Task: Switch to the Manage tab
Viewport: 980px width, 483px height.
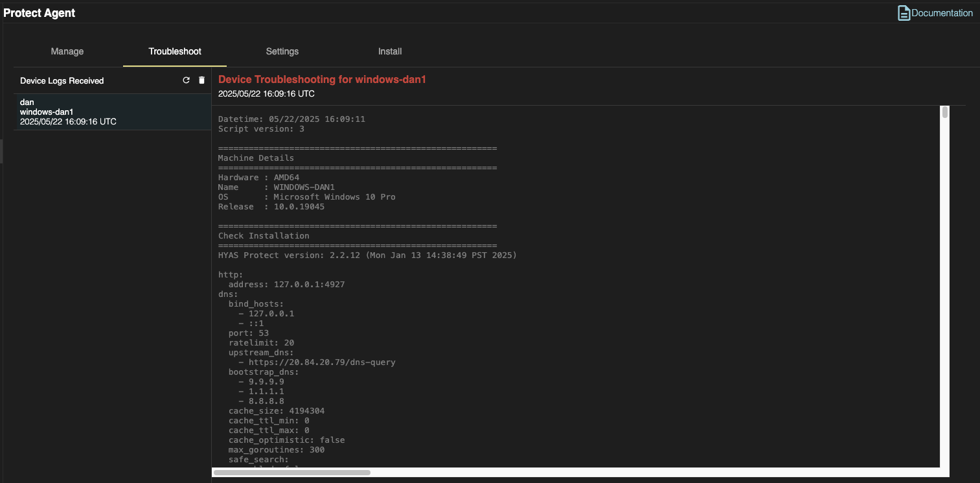Action: [x=67, y=51]
